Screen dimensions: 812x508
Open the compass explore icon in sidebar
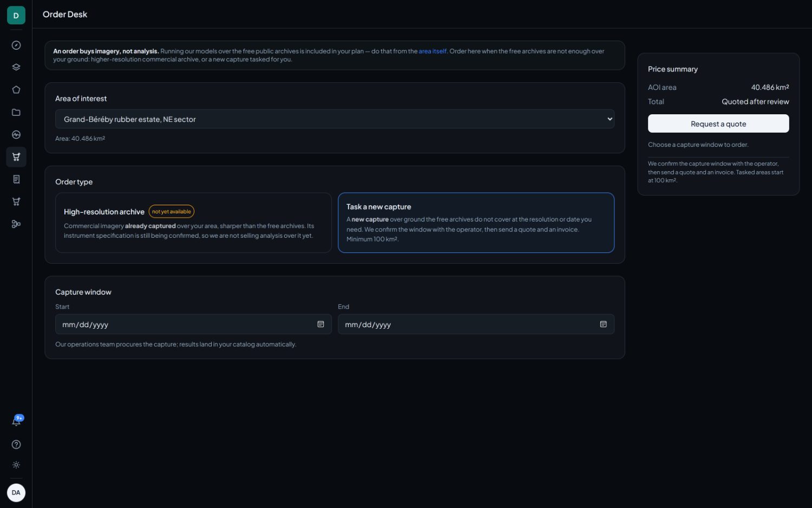tap(16, 45)
